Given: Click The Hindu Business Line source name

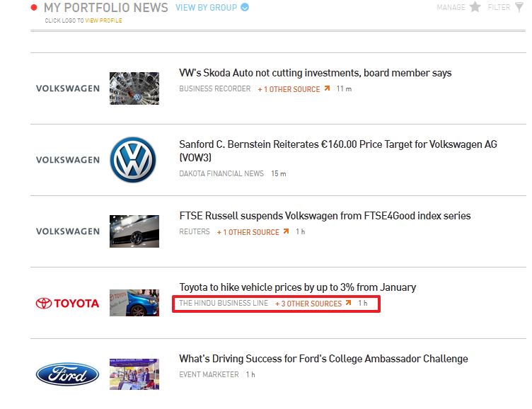Looking at the screenshot, I should click(224, 303).
